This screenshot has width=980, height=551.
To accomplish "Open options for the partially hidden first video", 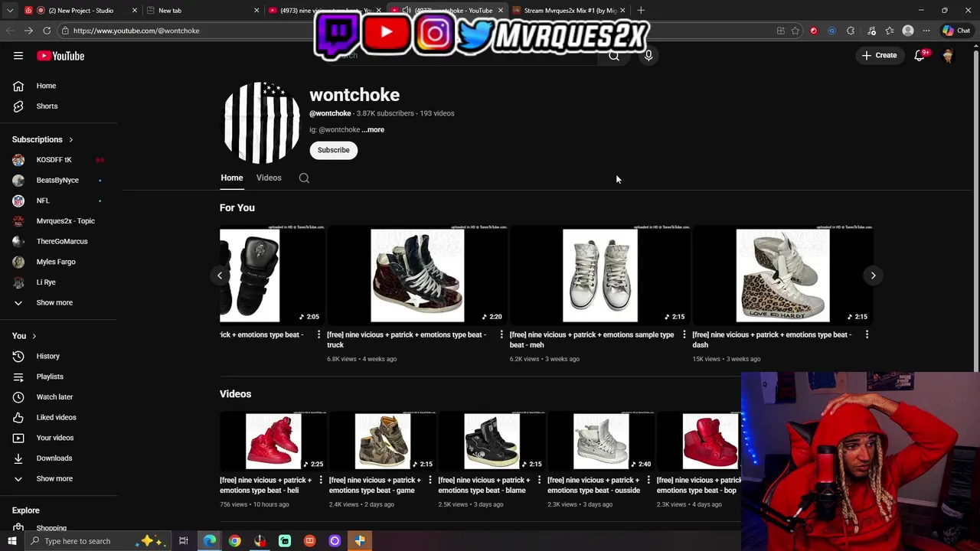I will click(x=318, y=335).
